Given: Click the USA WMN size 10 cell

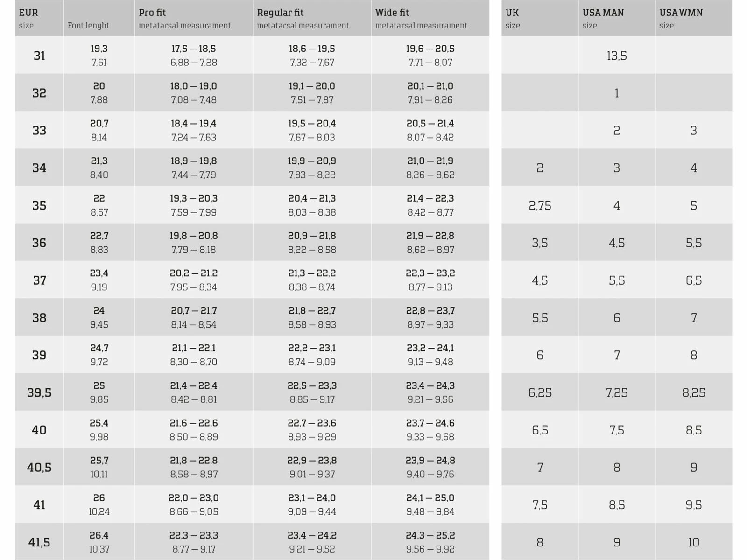Looking at the screenshot, I should pyautogui.click(x=693, y=542).
